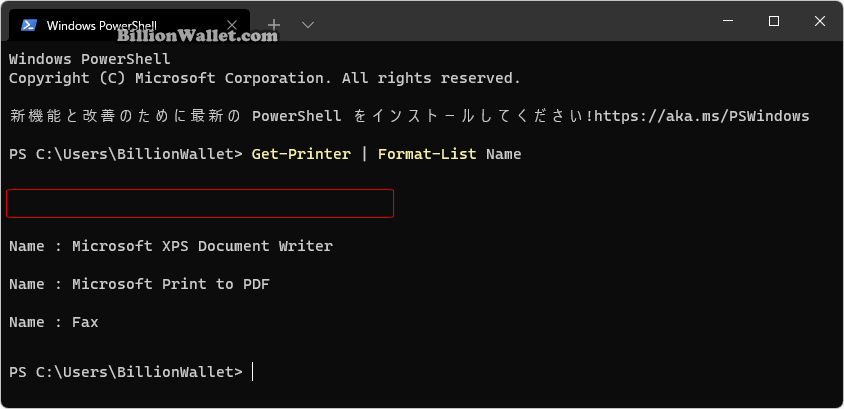This screenshot has width=844, height=409.
Task: Click empty title bar area beside dropdown
Action: [x=511, y=24]
